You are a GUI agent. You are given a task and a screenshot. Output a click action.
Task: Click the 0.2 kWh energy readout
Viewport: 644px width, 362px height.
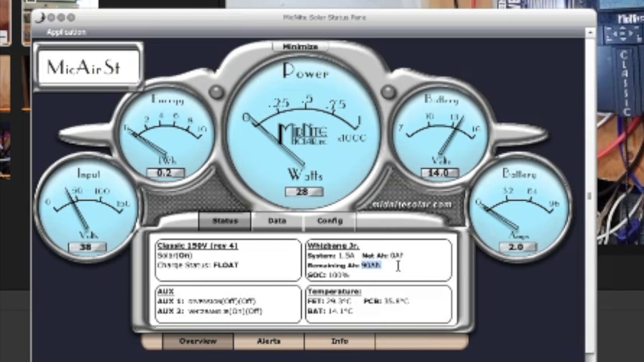(x=165, y=173)
